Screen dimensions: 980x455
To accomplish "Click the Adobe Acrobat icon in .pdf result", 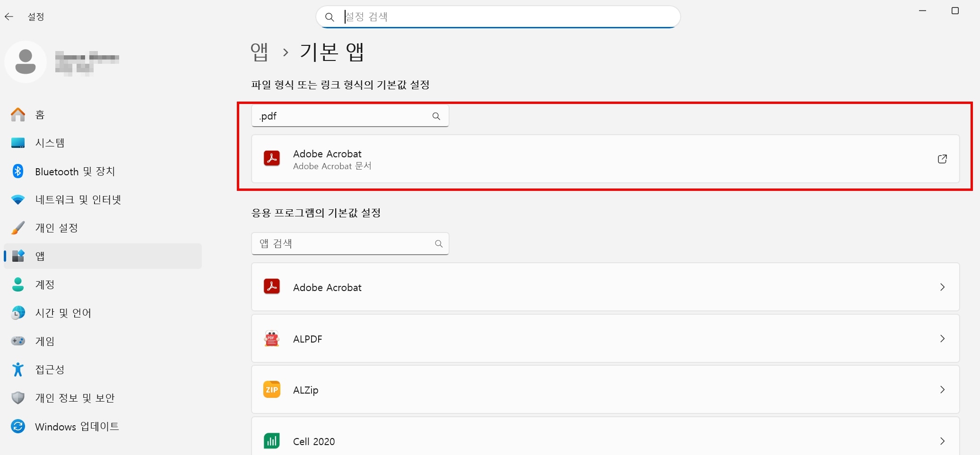I will (272, 159).
